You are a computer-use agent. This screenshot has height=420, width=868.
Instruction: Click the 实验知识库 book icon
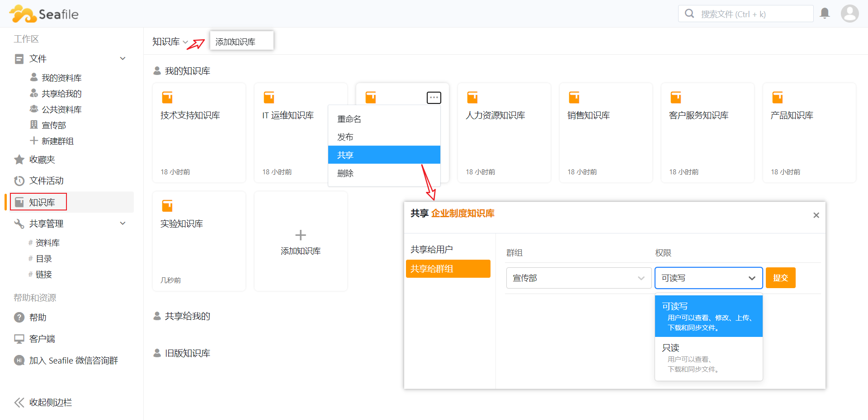click(167, 205)
